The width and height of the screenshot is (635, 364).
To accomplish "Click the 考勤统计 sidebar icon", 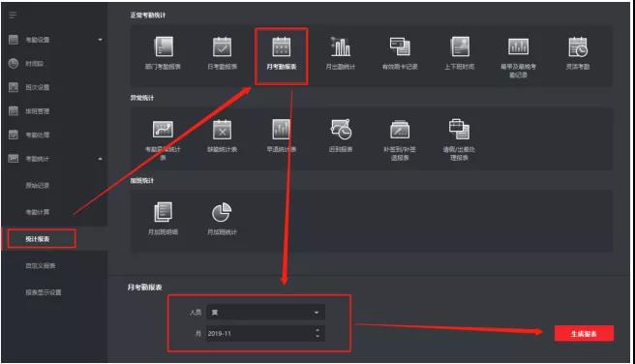I will click(x=14, y=159).
